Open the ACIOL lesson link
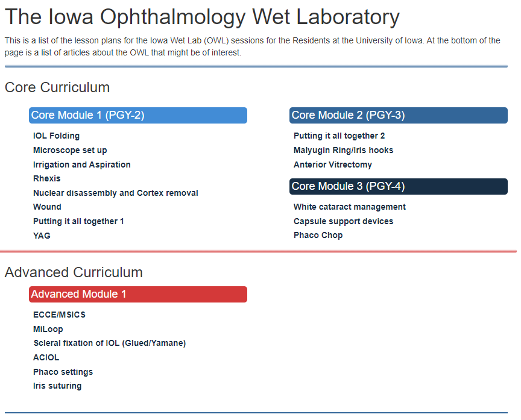 coord(46,358)
